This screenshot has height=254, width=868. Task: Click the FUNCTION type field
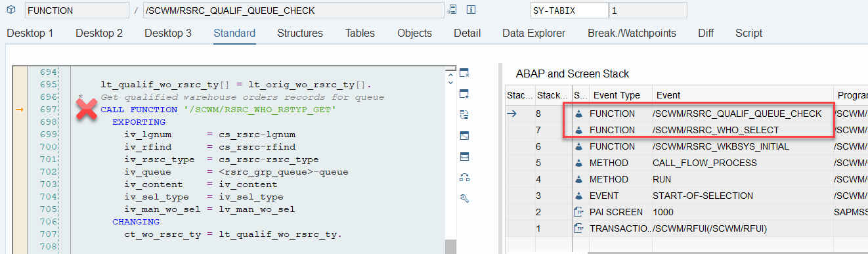77,11
